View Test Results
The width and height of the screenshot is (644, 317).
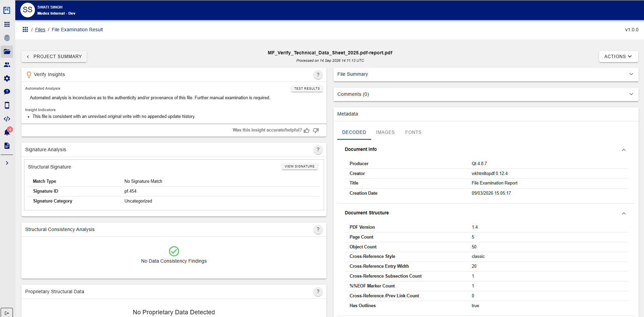point(307,88)
